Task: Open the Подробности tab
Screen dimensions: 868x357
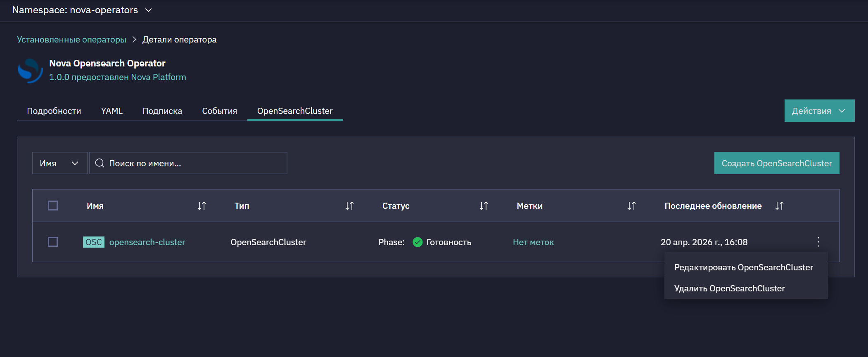Action: (x=54, y=111)
